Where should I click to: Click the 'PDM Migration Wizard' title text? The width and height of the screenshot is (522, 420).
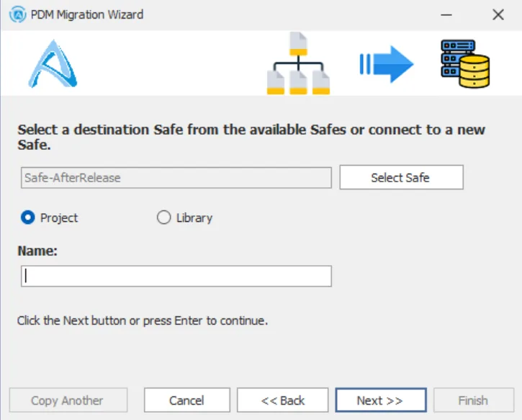[87, 14]
